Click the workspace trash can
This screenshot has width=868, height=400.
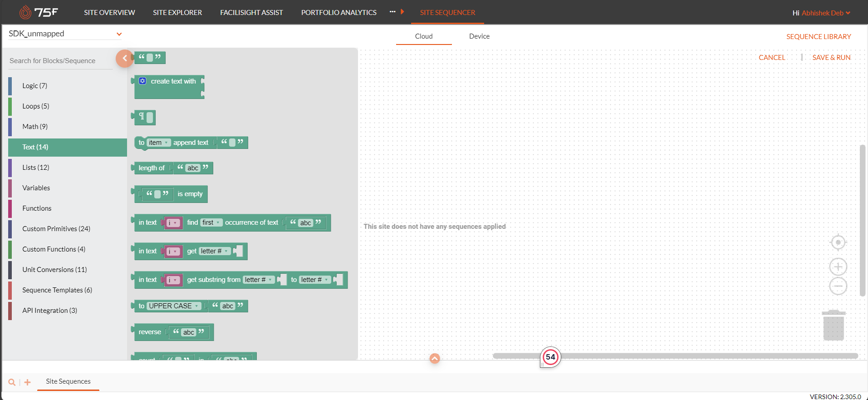tap(834, 325)
